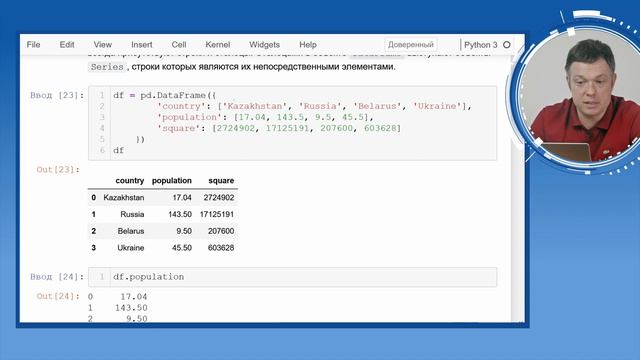
Task: Click the country column header
Action: 129,180
